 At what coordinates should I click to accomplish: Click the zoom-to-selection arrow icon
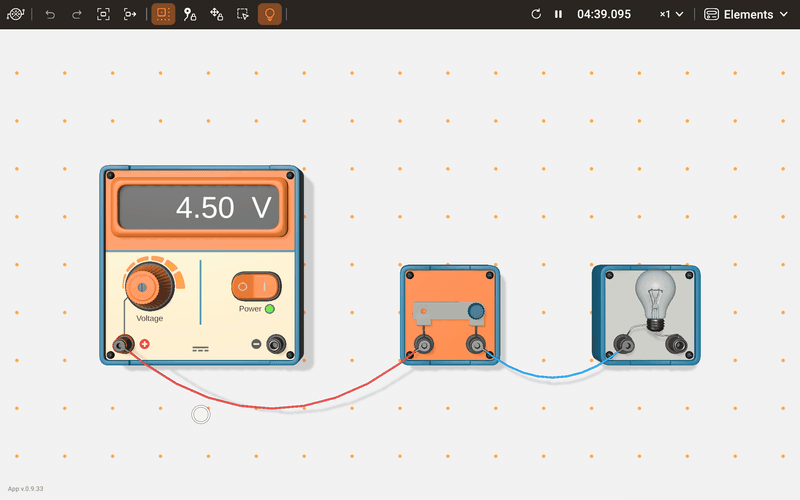click(130, 14)
